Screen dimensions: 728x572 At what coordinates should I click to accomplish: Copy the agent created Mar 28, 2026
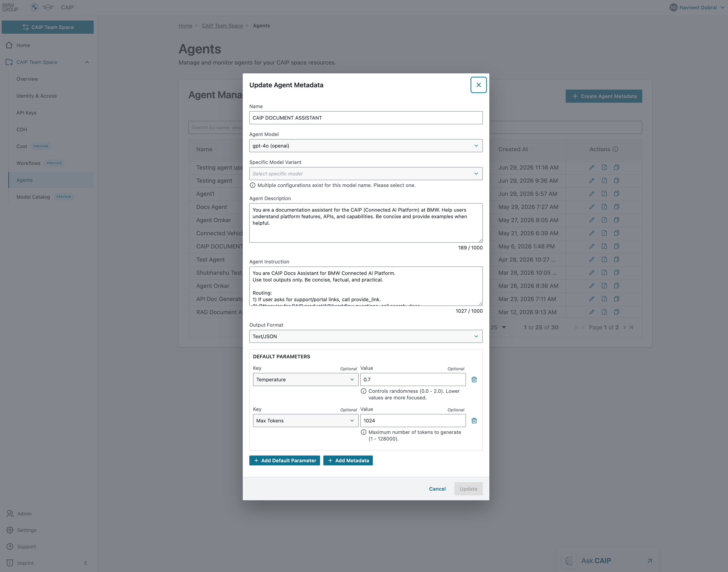pos(616,273)
